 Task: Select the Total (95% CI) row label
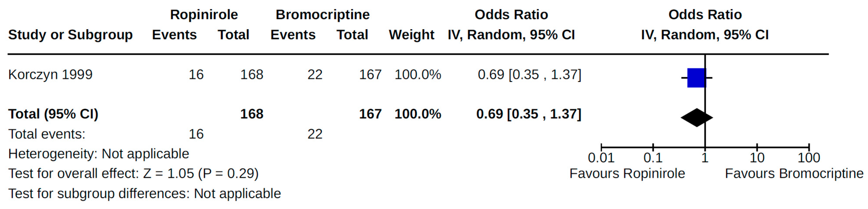tap(53, 114)
